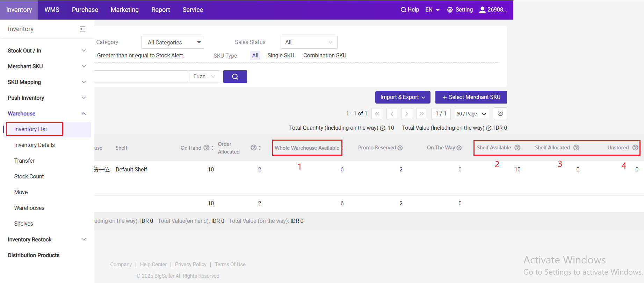Click the Select Merchant SKU button
Viewport: 644px width, 283px height.
(x=471, y=97)
